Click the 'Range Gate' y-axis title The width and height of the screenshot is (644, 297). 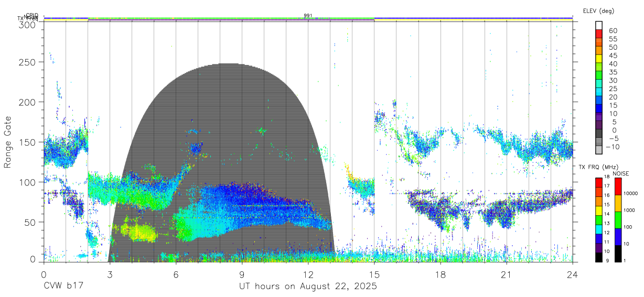[8, 142]
